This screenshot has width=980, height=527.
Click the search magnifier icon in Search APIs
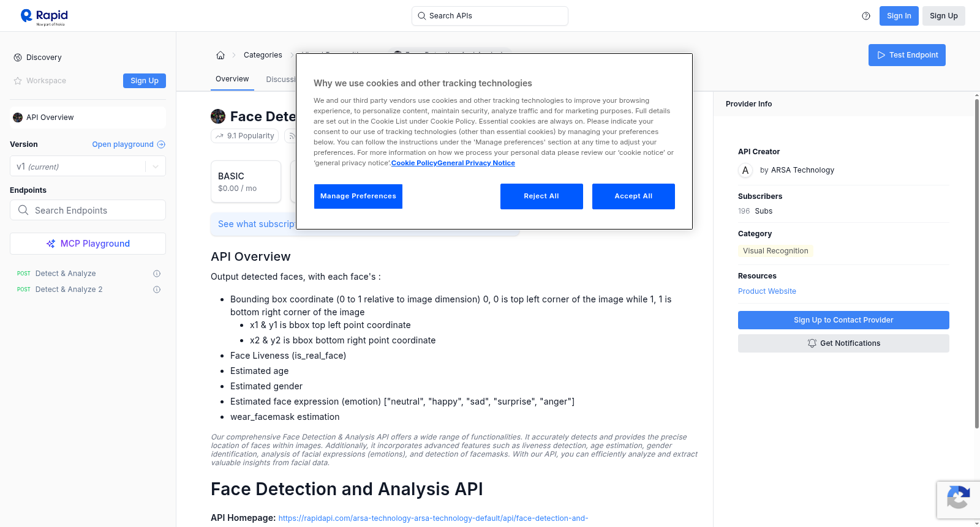(421, 16)
